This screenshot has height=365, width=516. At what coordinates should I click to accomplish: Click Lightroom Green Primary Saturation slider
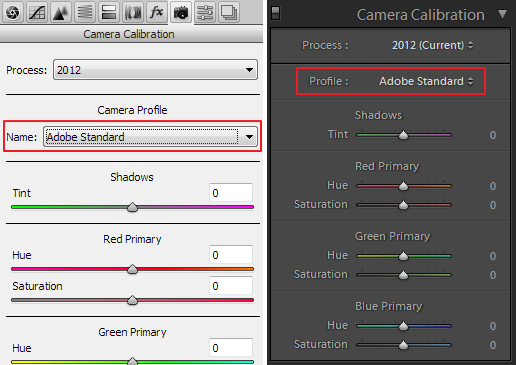404,275
